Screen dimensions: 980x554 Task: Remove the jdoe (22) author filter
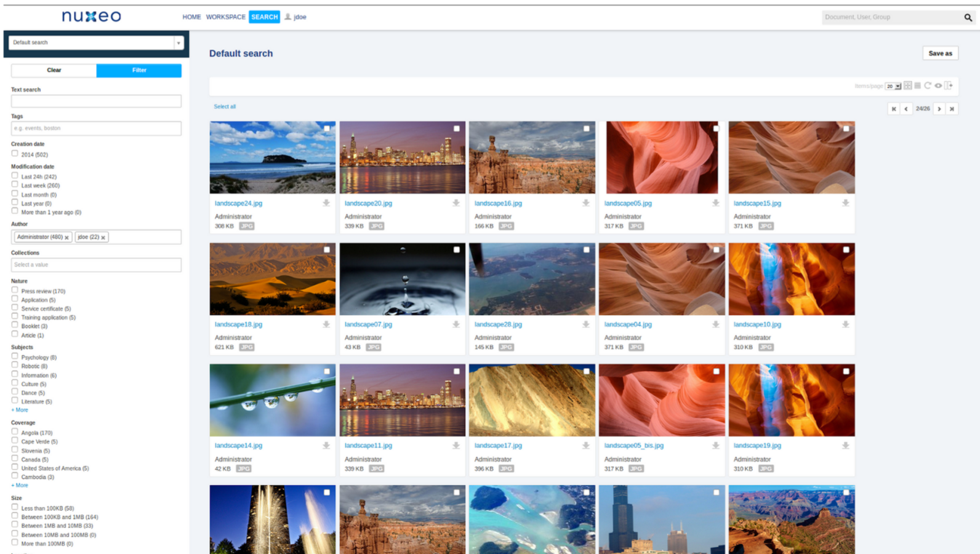point(103,238)
